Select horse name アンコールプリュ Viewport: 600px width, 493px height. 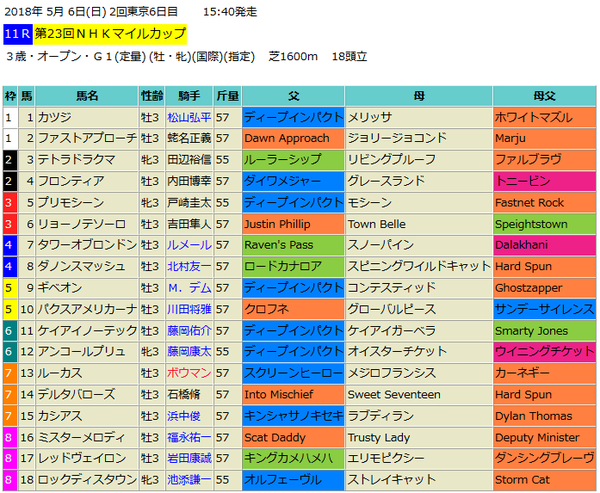(82, 351)
